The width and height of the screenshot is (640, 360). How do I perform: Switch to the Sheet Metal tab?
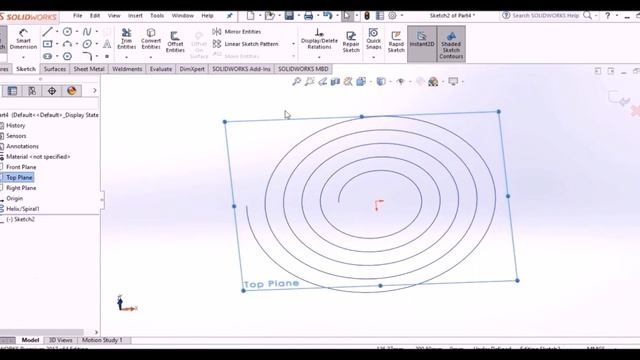(89, 69)
